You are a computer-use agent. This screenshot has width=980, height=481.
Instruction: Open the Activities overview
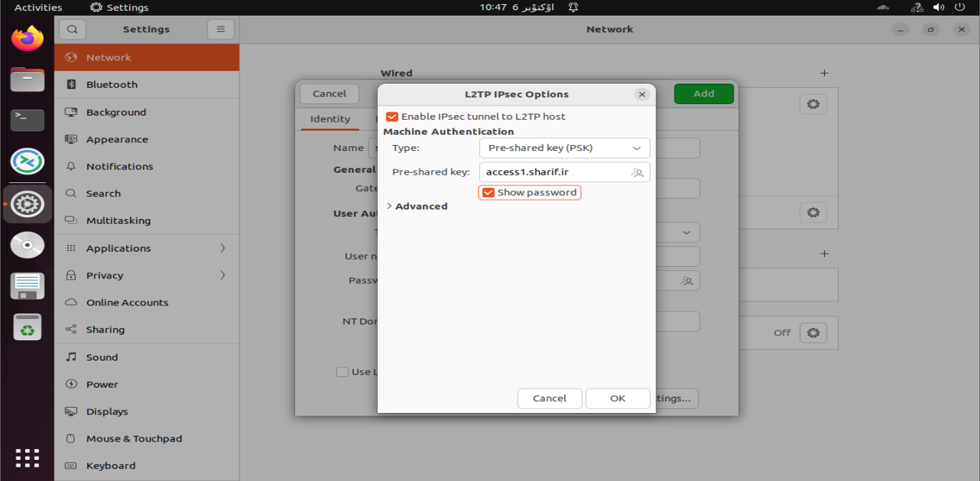tap(38, 7)
